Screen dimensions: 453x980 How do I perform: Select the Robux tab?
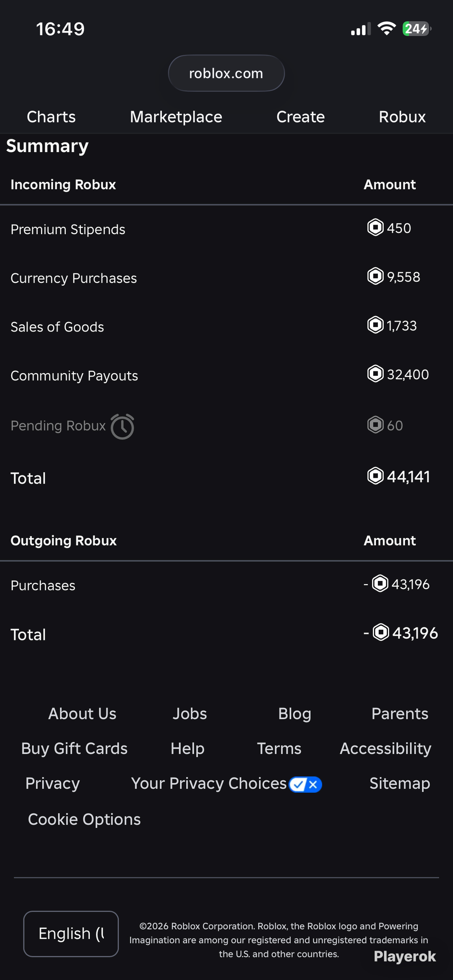[x=402, y=117]
